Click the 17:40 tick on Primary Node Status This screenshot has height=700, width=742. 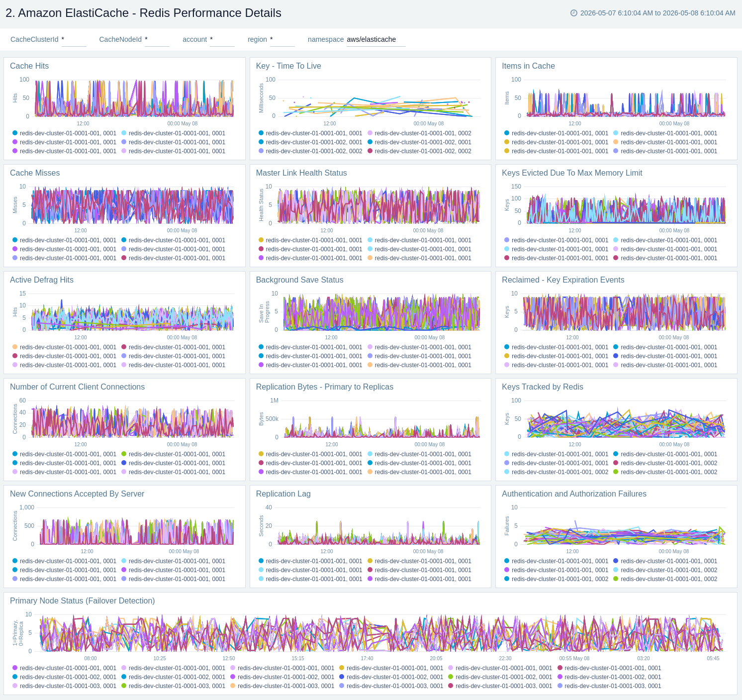pyautogui.click(x=367, y=658)
